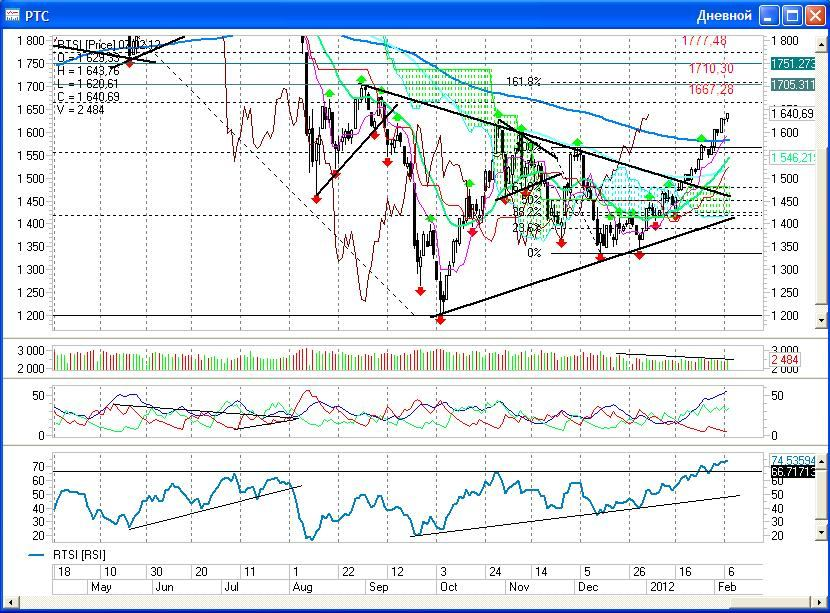Click the Nov label on the time axis
Viewport: 830px width, 613px height.
(519, 587)
